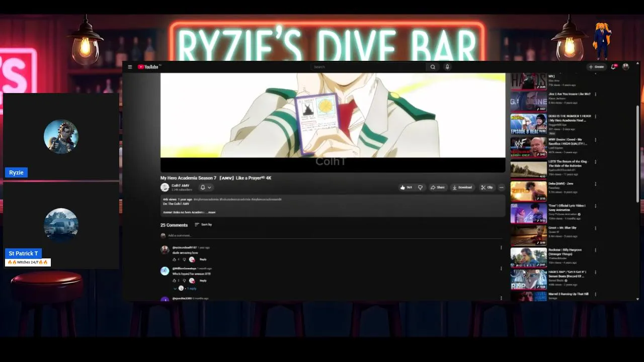Screen dimensions: 644x362
Task: Click the 'Ryzie' name label in overlay
Action: tap(16, 172)
